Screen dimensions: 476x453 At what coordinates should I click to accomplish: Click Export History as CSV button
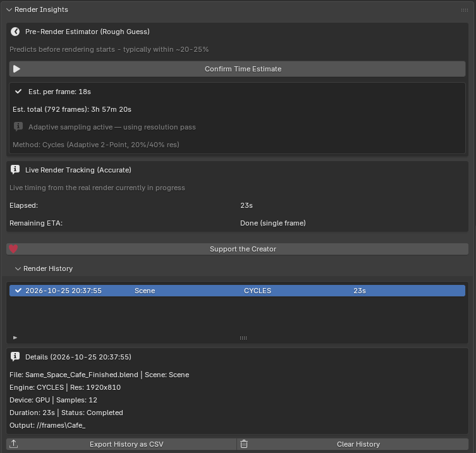point(121,444)
